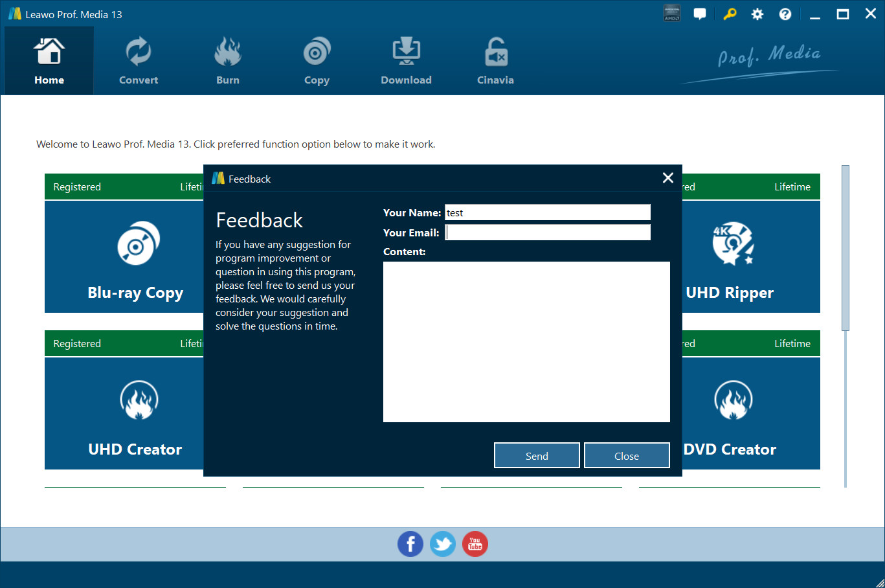The height and width of the screenshot is (588, 885).
Task: Click the vertical scrollbar on the module list
Action: click(845, 248)
